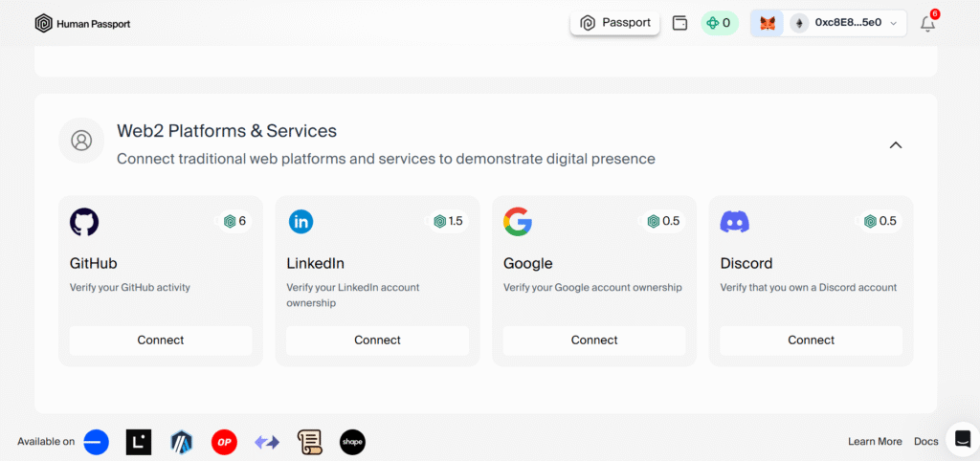Open the Passport tab button
This screenshot has height=461, width=980.
pos(615,23)
